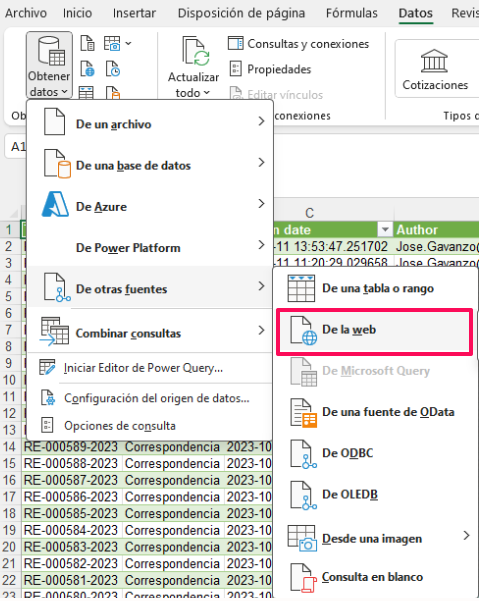Open filter dropdown on date column header

point(385,230)
